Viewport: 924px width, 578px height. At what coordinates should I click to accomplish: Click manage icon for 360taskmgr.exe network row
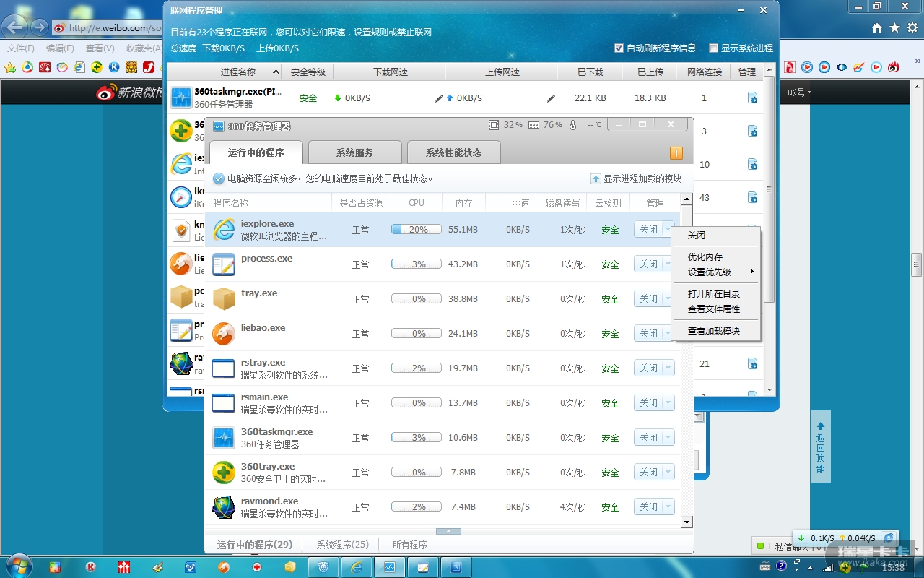pos(752,98)
